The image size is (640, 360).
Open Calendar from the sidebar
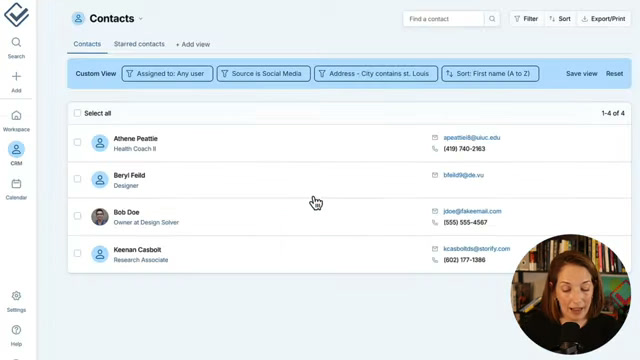(16, 189)
